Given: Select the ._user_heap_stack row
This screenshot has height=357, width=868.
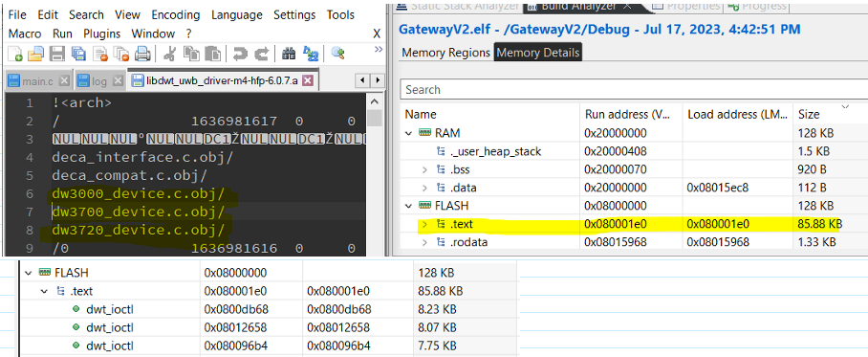Looking at the screenshot, I should pyautogui.click(x=633, y=151).
